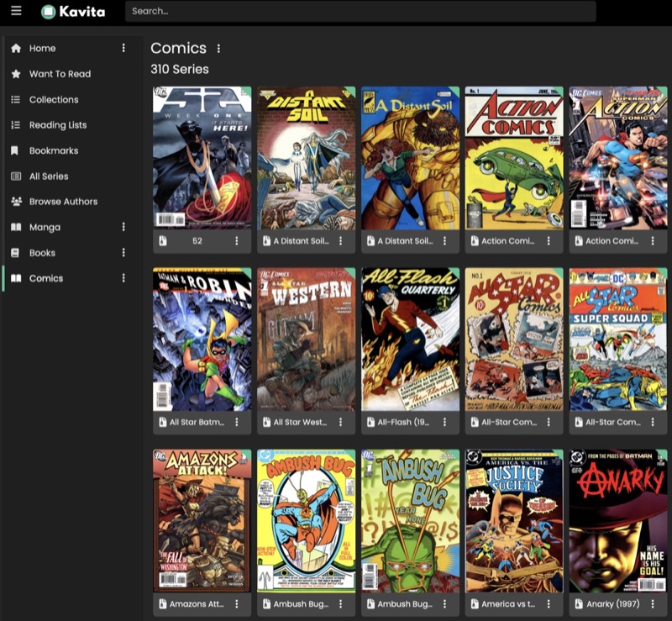
Task: Click file icon on All-Flash card
Action: (x=370, y=422)
